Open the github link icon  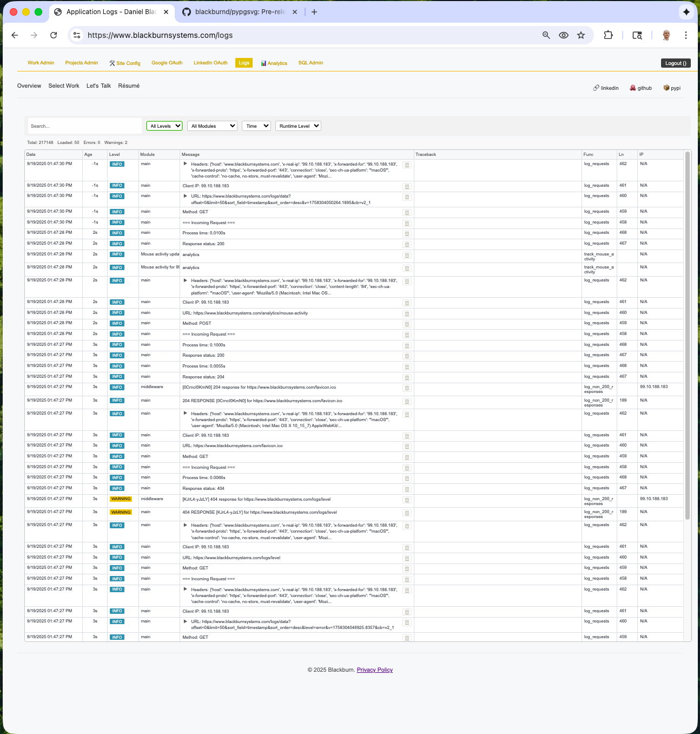coord(640,88)
